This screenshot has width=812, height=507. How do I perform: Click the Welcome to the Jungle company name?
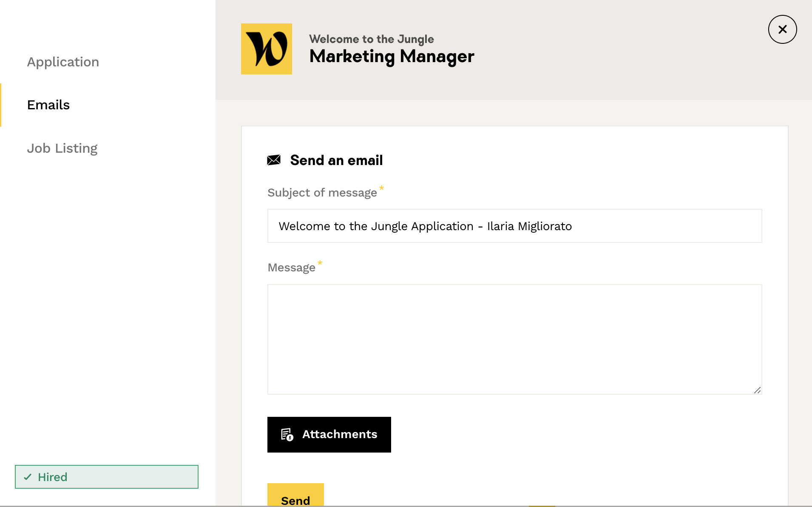pyautogui.click(x=371, y=39)
